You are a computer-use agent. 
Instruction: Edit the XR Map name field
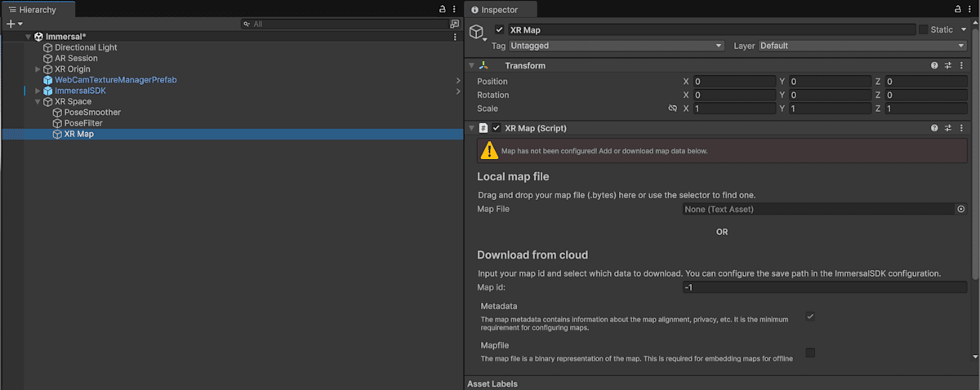tap(711, 29)
